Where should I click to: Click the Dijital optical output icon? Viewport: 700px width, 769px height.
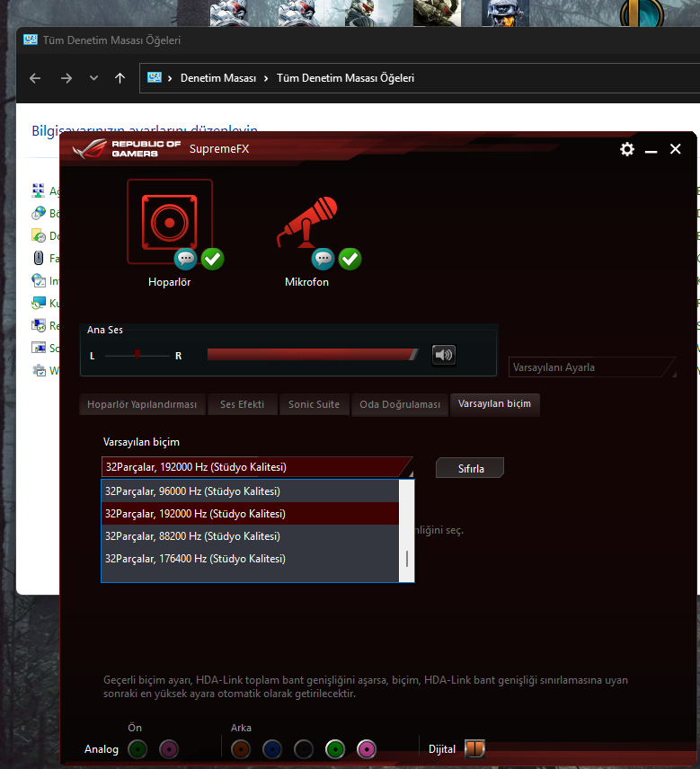[x=474, y=749]
